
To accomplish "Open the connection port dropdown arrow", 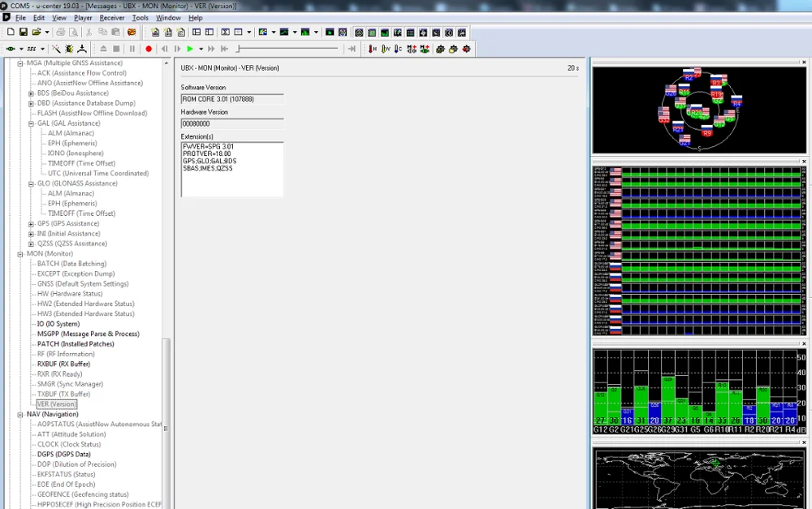I will (x=21, y=49).
